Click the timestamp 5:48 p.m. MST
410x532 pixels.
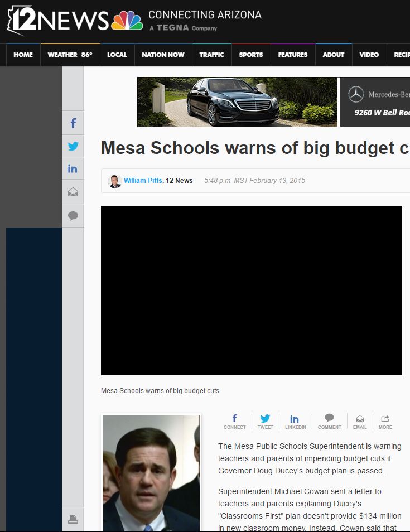pyautogui.click(x=254, y=181)
